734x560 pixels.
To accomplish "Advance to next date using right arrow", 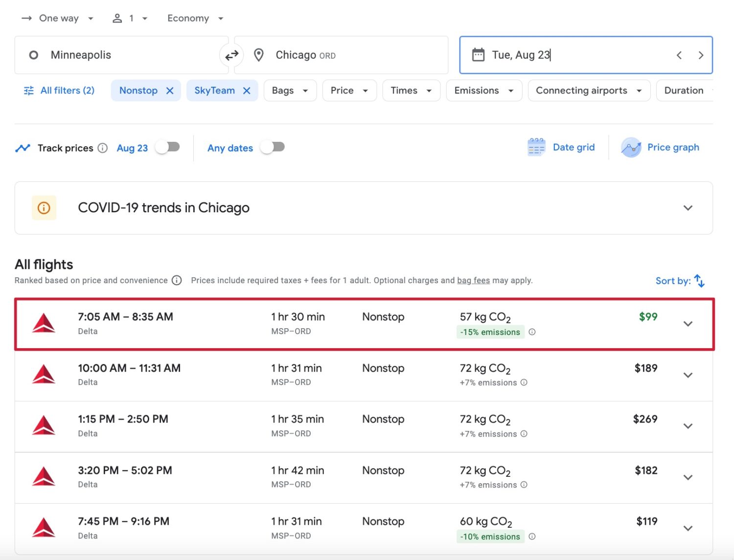I will [701, 55].
